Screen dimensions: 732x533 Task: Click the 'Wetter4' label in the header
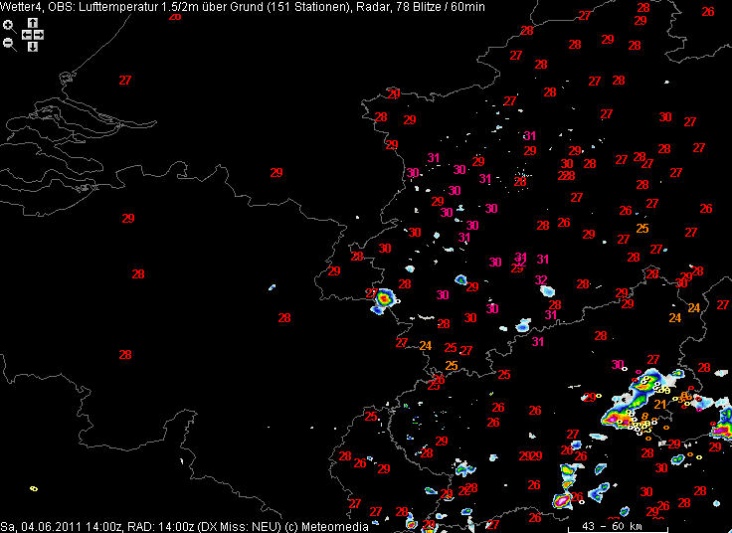(x=20, y=7)
